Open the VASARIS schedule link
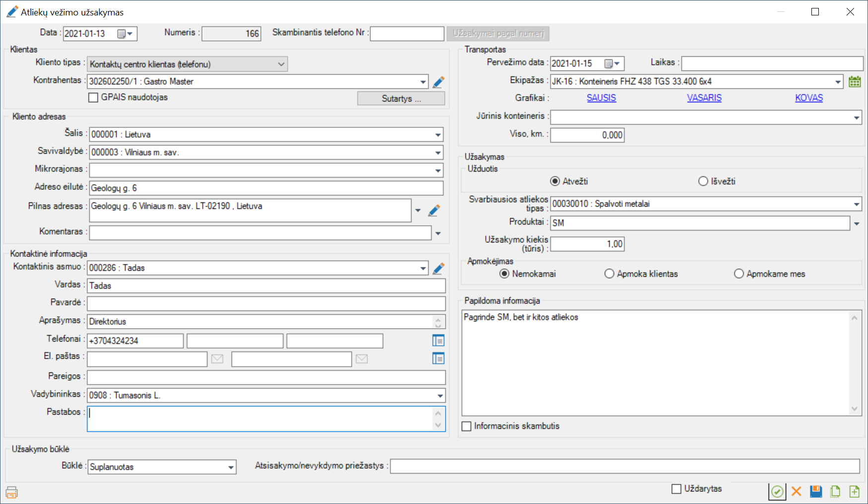This screenshot has width=868, height=504. pos(704,98)
